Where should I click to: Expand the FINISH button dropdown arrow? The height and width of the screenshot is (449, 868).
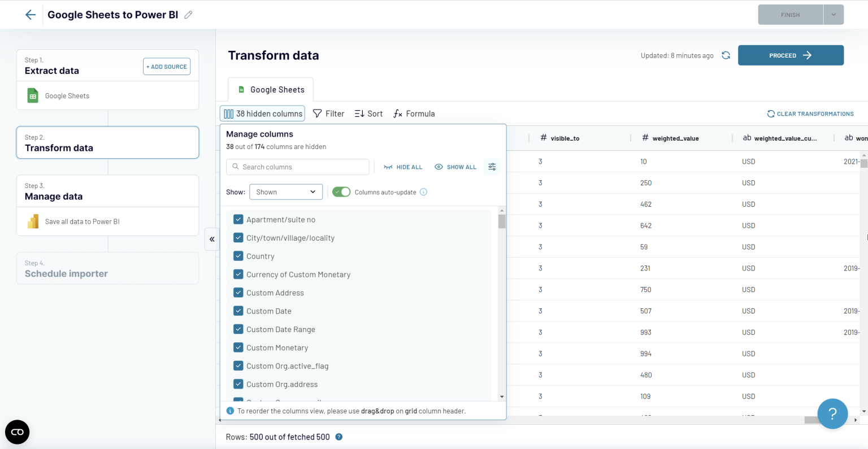[x=833, y=14]
